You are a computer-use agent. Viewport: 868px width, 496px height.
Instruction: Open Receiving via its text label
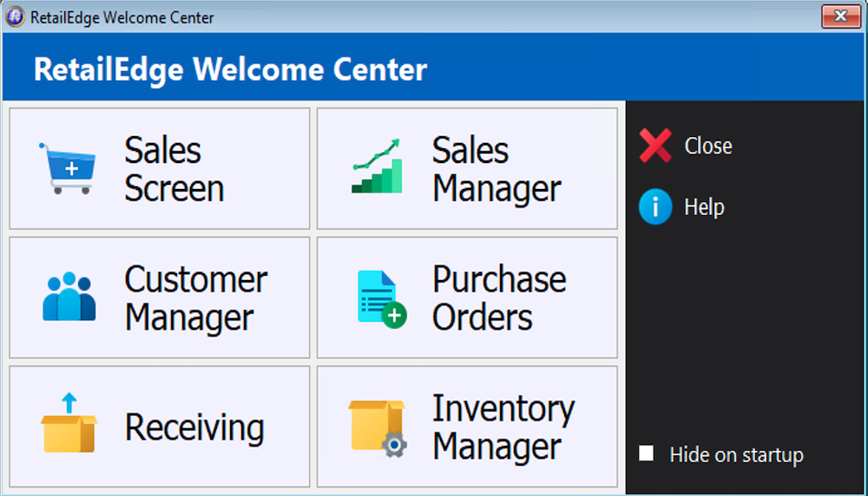click(x=194, y=427)
